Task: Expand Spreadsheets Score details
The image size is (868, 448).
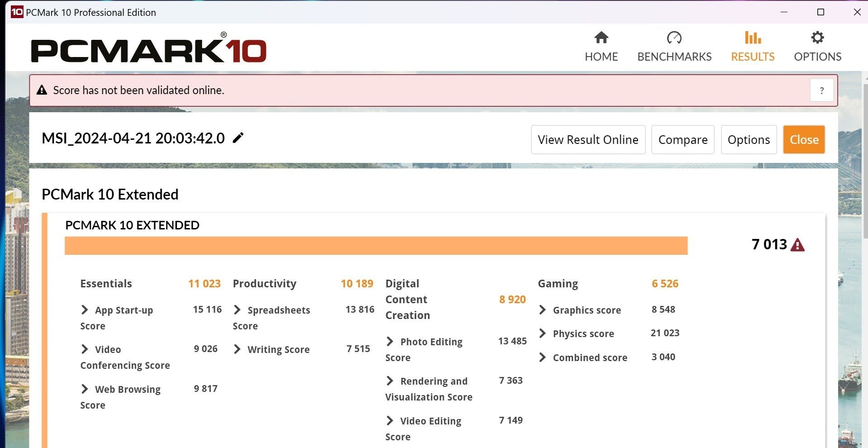Action: [x=237, y=310]
